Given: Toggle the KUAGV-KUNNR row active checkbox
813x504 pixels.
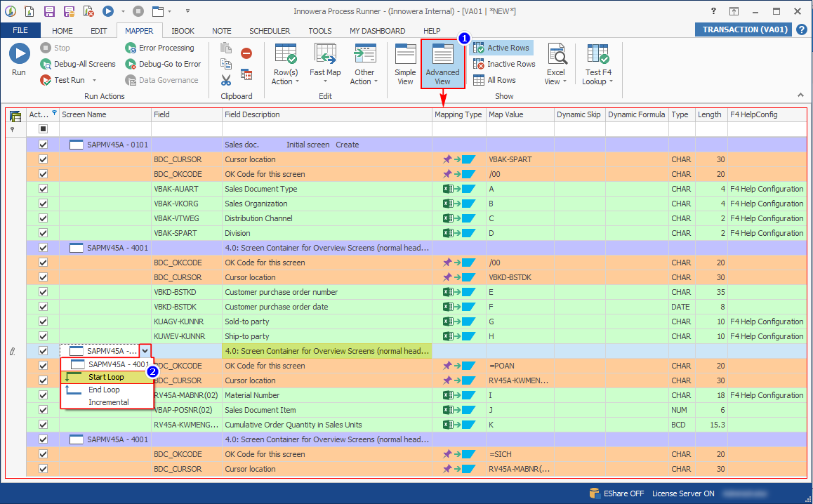Looking at the screenshot, I should coord(43,321).
